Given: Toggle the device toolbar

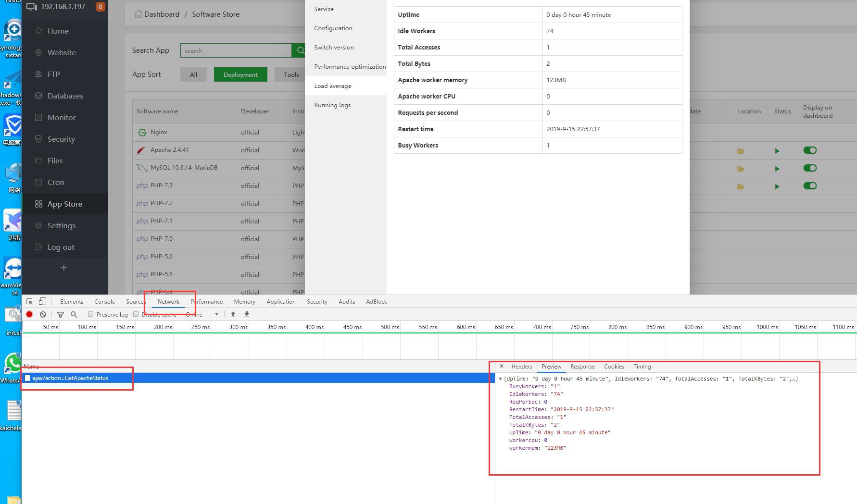Looking at the screenshot, I should coord(42,301).
